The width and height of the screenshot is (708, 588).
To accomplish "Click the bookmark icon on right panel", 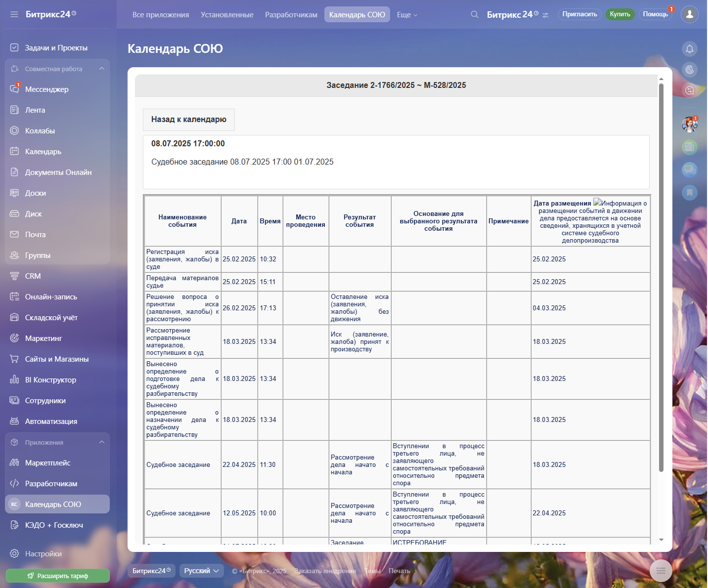I will [689, 192].
